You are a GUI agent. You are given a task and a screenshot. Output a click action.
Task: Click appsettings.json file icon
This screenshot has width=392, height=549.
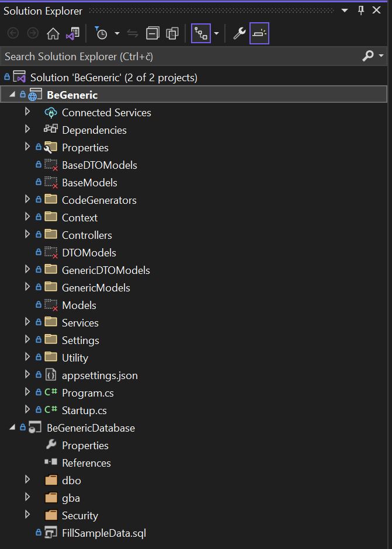51,375
